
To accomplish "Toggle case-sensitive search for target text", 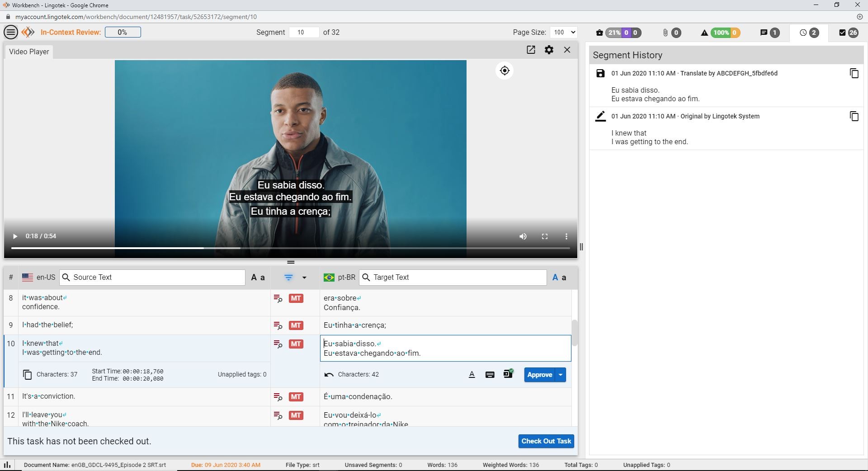I will click(x=559, y=278).
